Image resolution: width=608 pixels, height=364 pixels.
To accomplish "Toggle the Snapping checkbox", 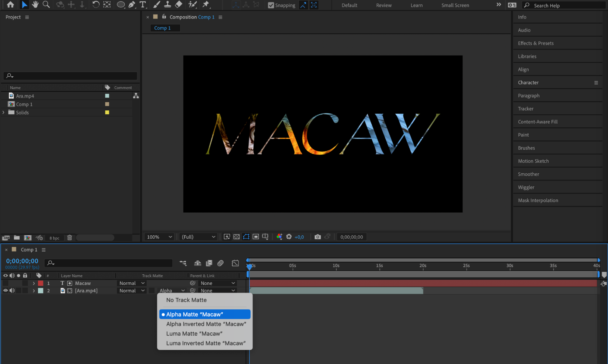I will 271,5.
